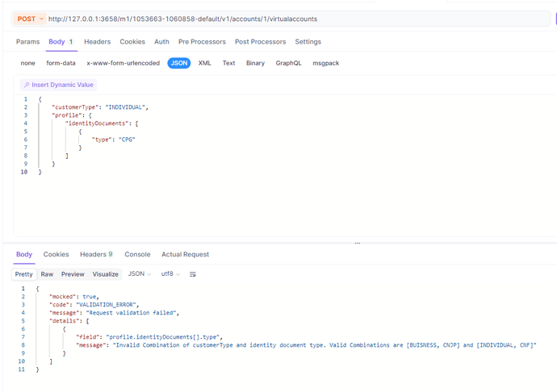Click the word wrap icon in response toolbar
Image resolution: width=557 pixels, height=392 pixels.
click(x=193, y=274)
